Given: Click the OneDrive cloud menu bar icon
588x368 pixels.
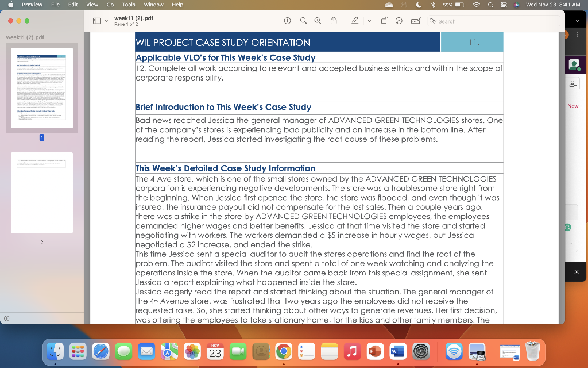Looking at the screenshot, I should click(389, 5).
